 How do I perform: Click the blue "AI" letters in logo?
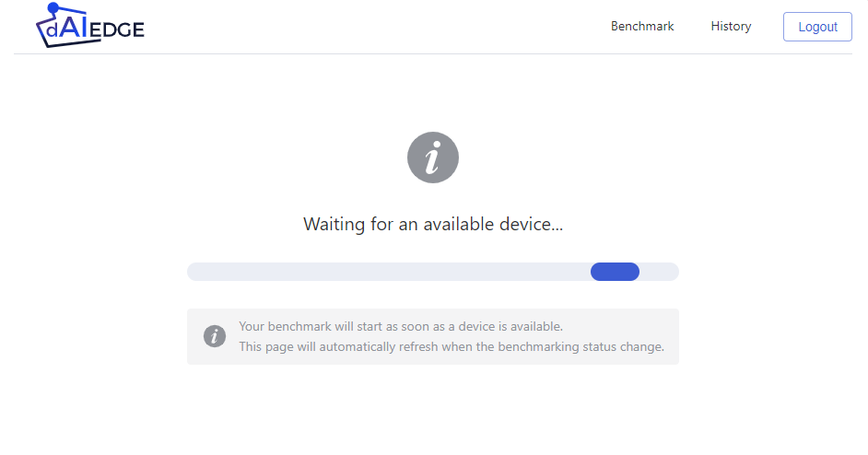(73, 26)
